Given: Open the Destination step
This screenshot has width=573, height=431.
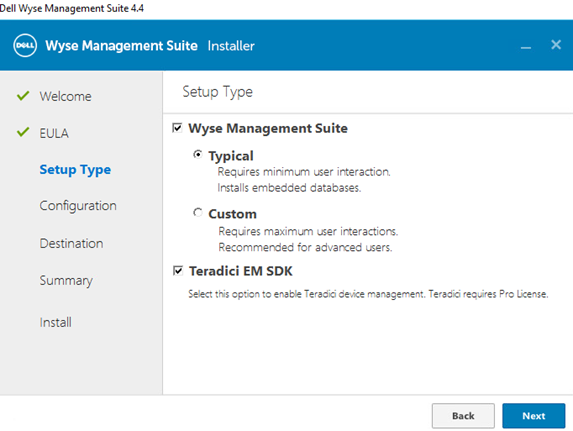Looking at the screenshot, I should click(x=71, y=243).
